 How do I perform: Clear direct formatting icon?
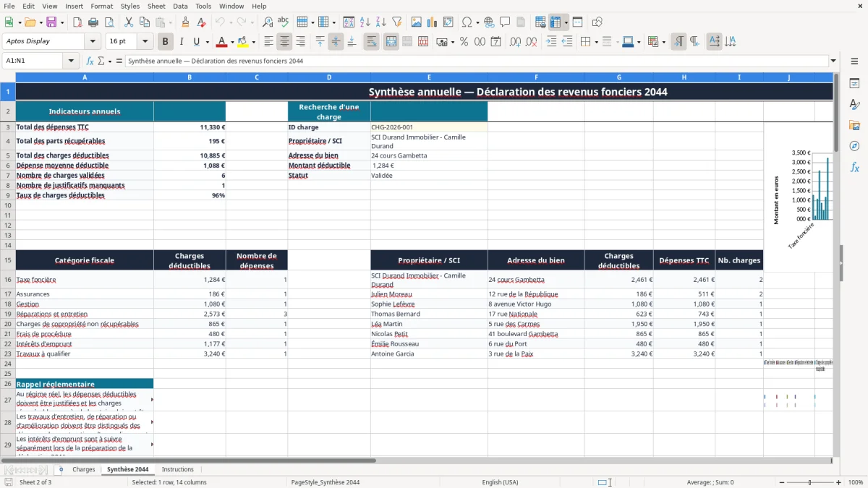tap(201, 22)
